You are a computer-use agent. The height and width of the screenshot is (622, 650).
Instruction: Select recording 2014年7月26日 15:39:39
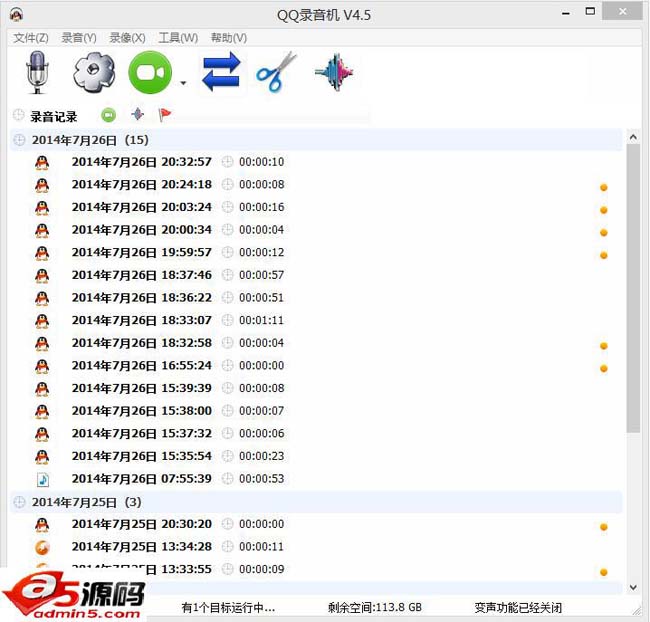[142, 388]
